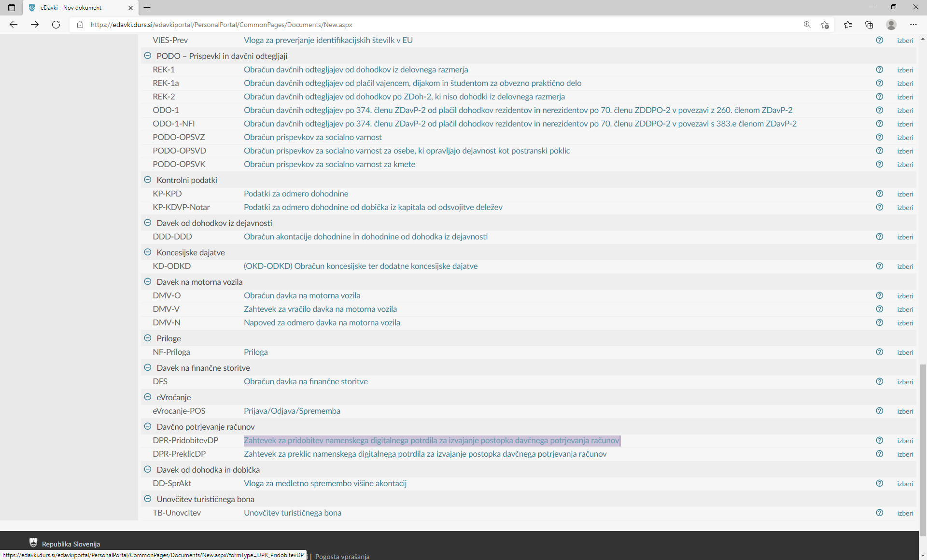This screenshot has width=927, height=560.
Task: Open browser profile avatar icon
Action: [891, 25]
